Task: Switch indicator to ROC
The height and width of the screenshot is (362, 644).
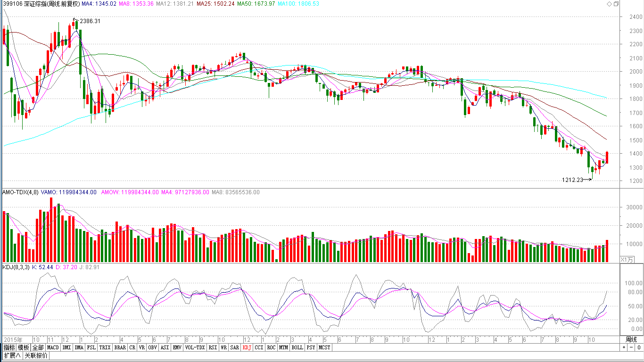Action: [x=271, y=347]
